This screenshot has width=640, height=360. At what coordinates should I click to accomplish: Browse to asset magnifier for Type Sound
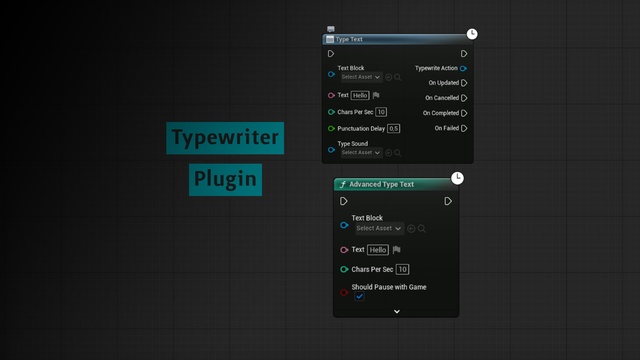(398, 153)
